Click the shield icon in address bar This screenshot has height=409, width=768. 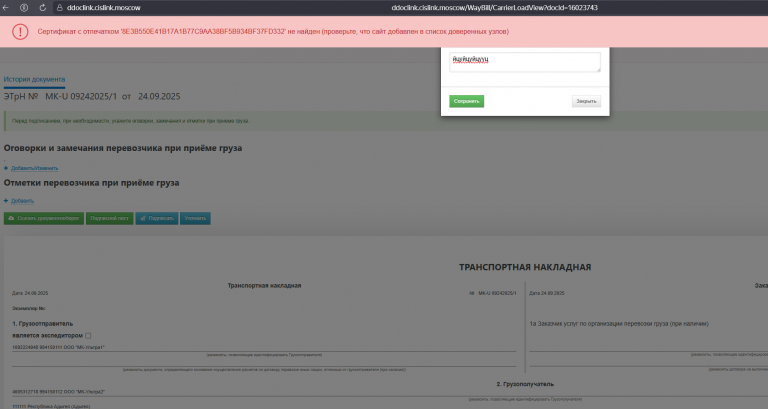tap(24, 8)
